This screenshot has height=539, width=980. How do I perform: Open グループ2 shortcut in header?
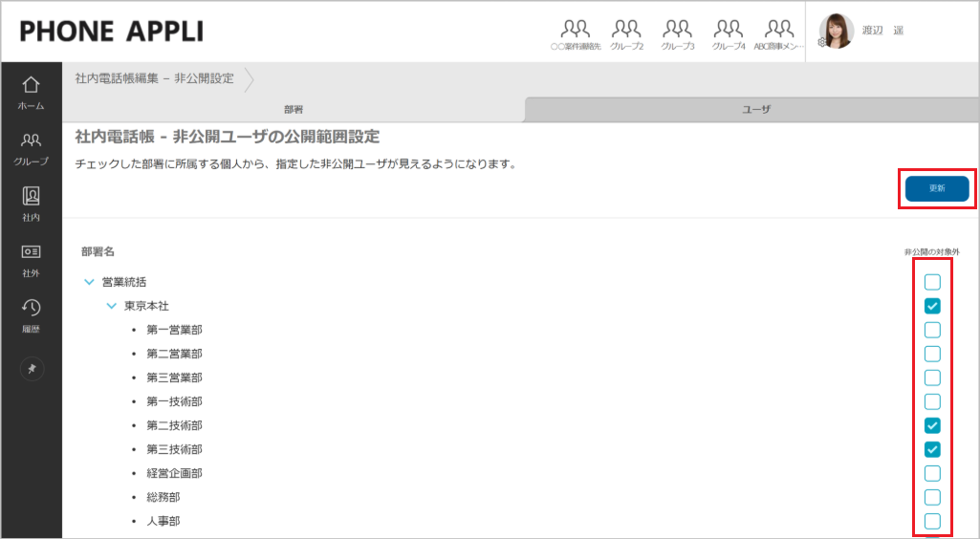pos(626,34)
